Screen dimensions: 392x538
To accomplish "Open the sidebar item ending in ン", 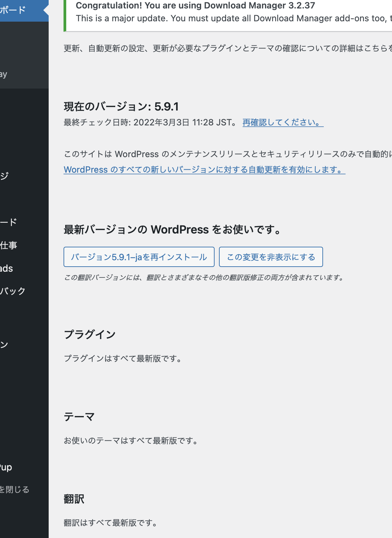I will coord(5,345).
